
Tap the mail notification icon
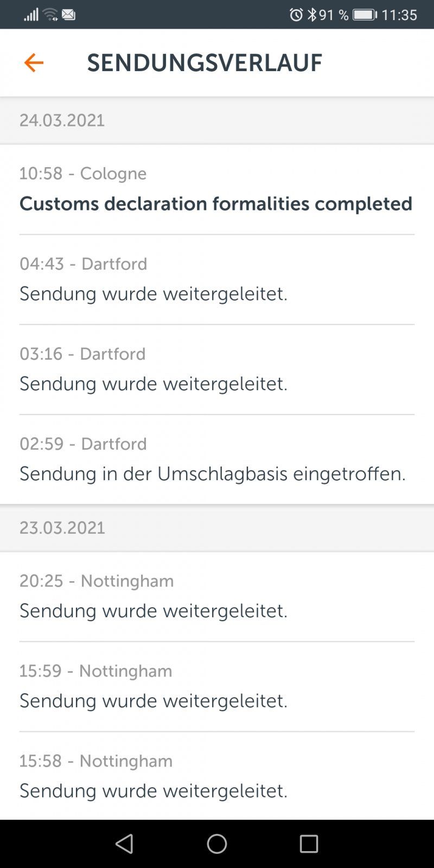pyautogui.click(x=69, y=15)
